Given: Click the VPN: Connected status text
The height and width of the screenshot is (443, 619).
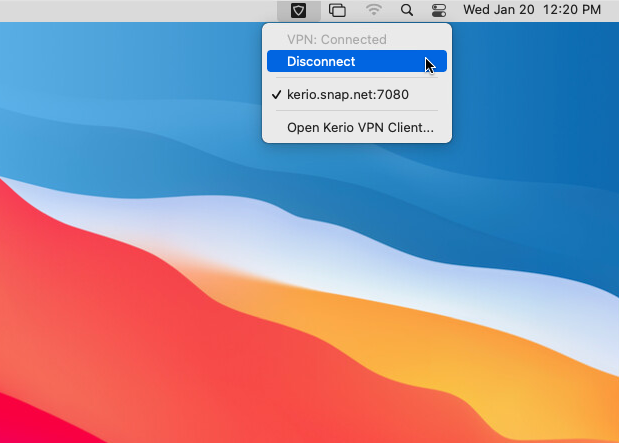Looking at the screenshot, I should click(x=337, y=39).
